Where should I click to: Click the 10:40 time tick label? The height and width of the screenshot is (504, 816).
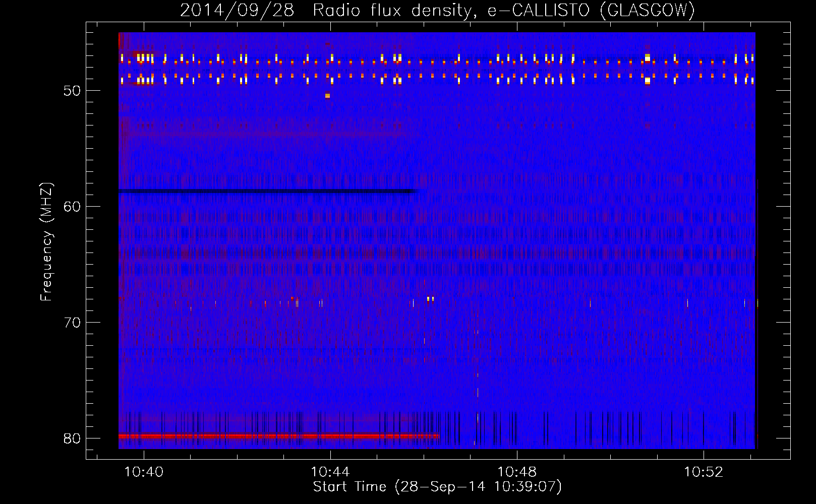click(x=144, y=472)
